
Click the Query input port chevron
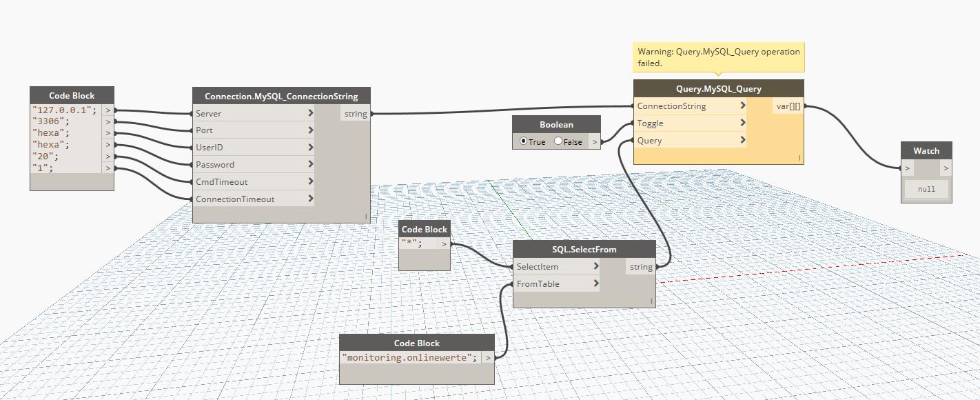pyautogui.click(x=742, y=141)
